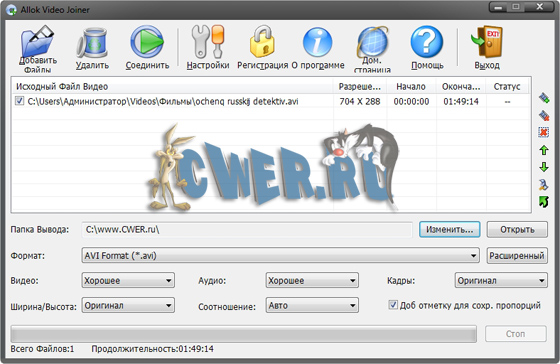The height and width of the screenshot is (364, 560).
Task: Start joining with the Соединить play icon
Action: [147, 42]
